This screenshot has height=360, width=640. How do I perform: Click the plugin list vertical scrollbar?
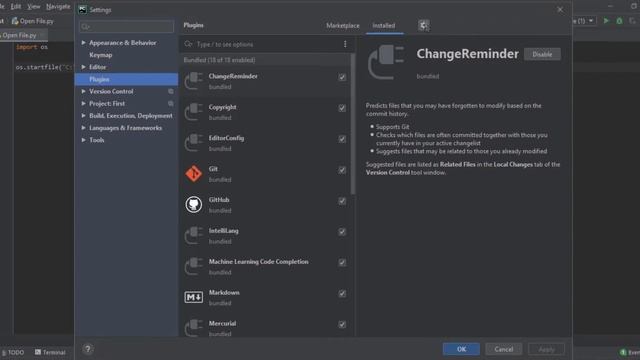pyautogui.click(x=353, y=124)
